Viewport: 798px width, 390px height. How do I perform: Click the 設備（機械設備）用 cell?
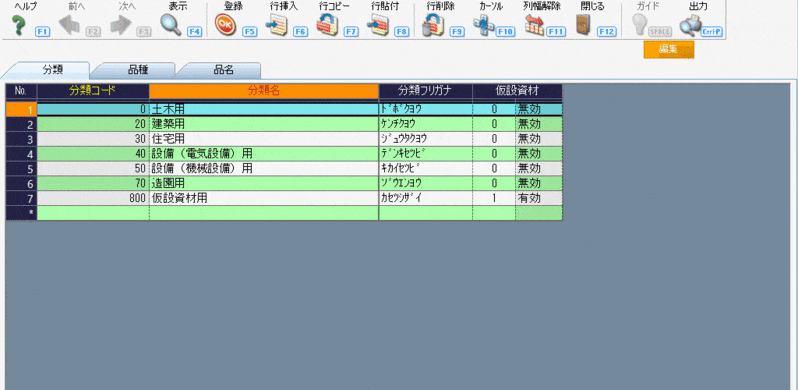[x=264, y=168]
